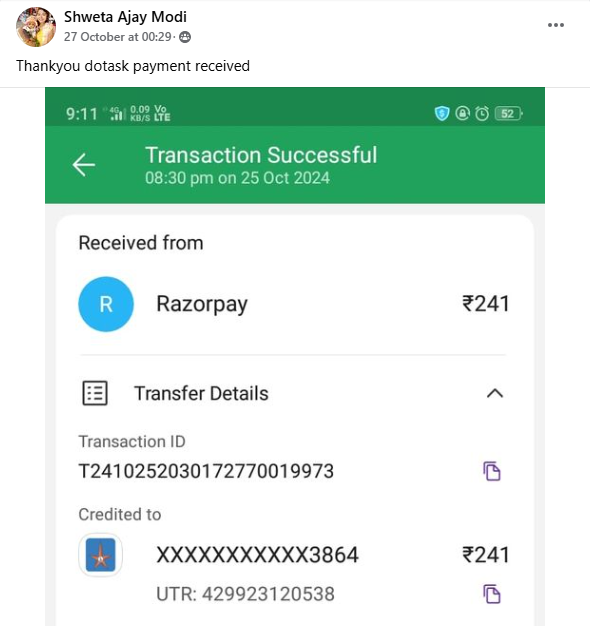Tap the back arrow in green header
The width and height of the screenshot is (590, 626).
coord(83,164)
